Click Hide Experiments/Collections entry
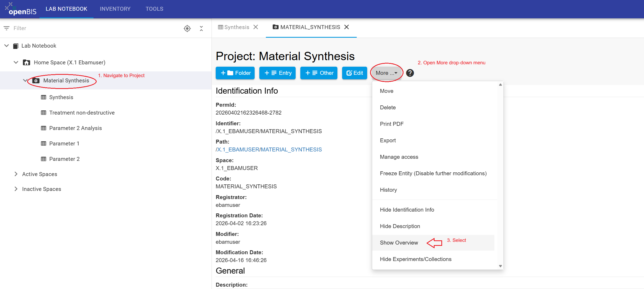 coord(415,259)
